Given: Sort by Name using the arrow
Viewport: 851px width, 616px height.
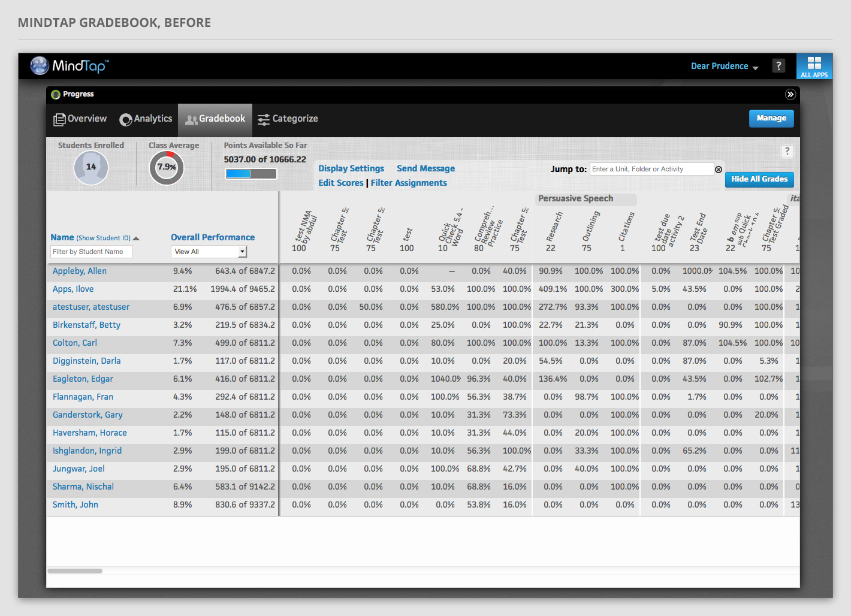Looking at the screenshot, I should 136,238.
